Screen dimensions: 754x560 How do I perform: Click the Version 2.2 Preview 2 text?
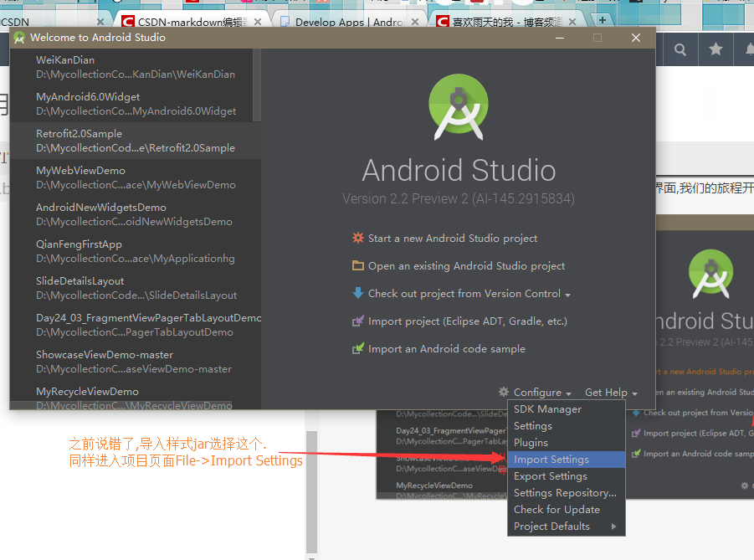pos(459,198)
